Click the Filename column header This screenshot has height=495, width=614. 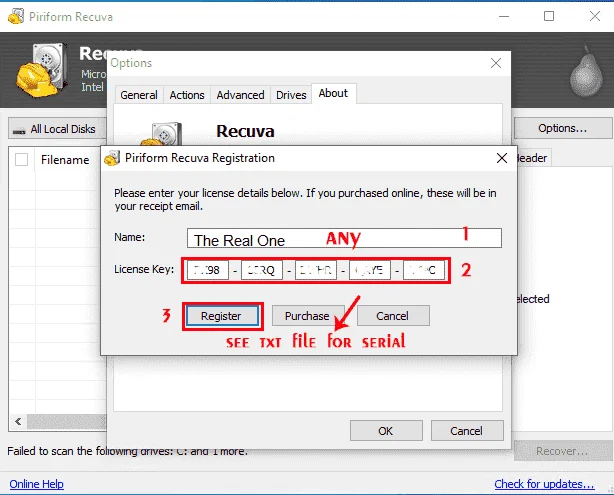coord(65,160)
